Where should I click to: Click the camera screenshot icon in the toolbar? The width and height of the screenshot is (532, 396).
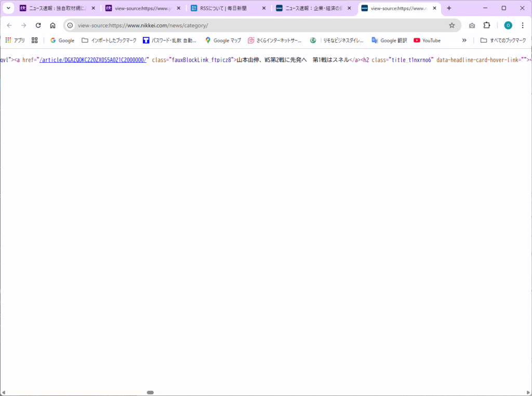tap(472, 25)
